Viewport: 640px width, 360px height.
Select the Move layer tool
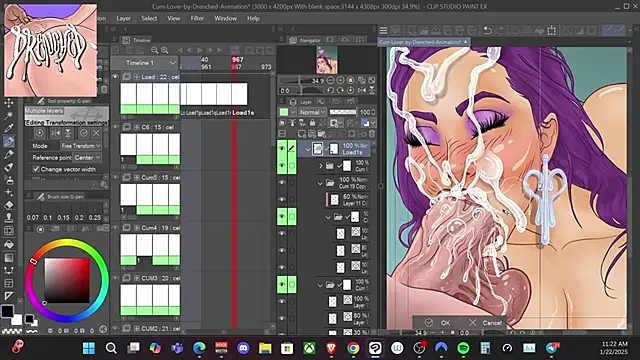pyautogui.click(x=9, y=102)
